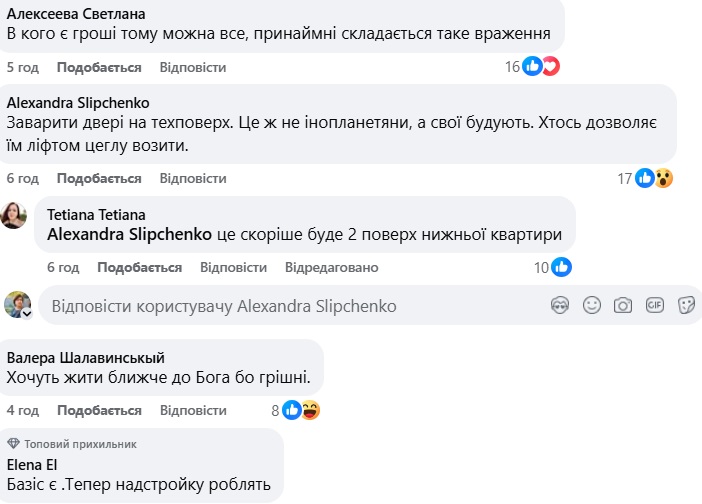Open the sticker picker in reply box

pyautogui.click(x=686, y=305)
